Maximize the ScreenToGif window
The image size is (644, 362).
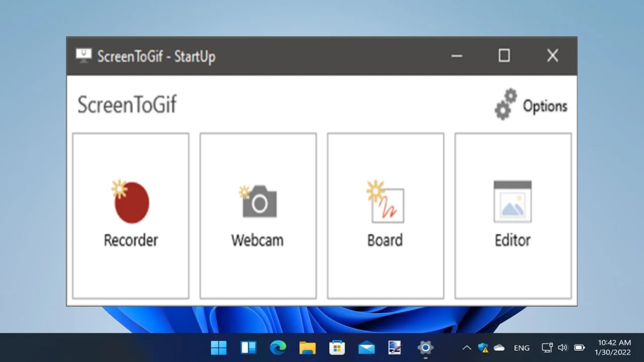click(x=504, y=56)
